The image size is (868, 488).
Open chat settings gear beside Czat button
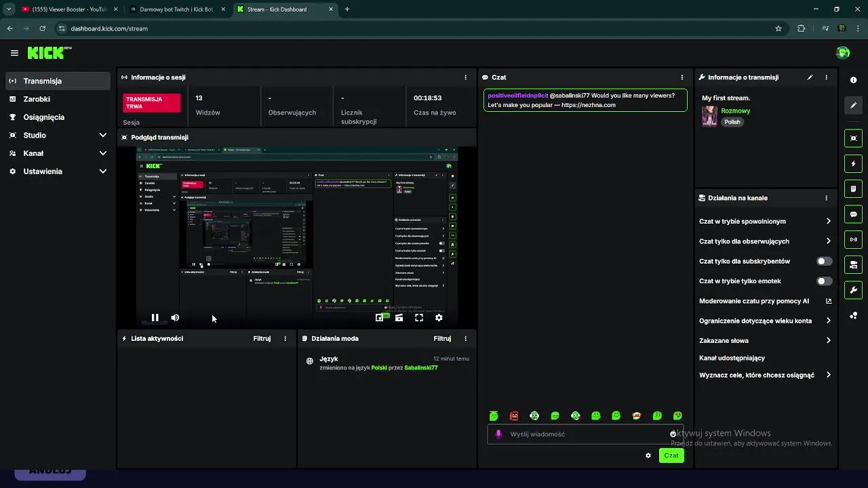(648, 455)
